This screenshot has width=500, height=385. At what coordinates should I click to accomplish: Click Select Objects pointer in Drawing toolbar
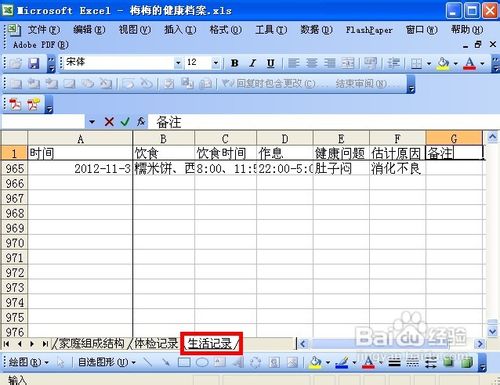60,362
